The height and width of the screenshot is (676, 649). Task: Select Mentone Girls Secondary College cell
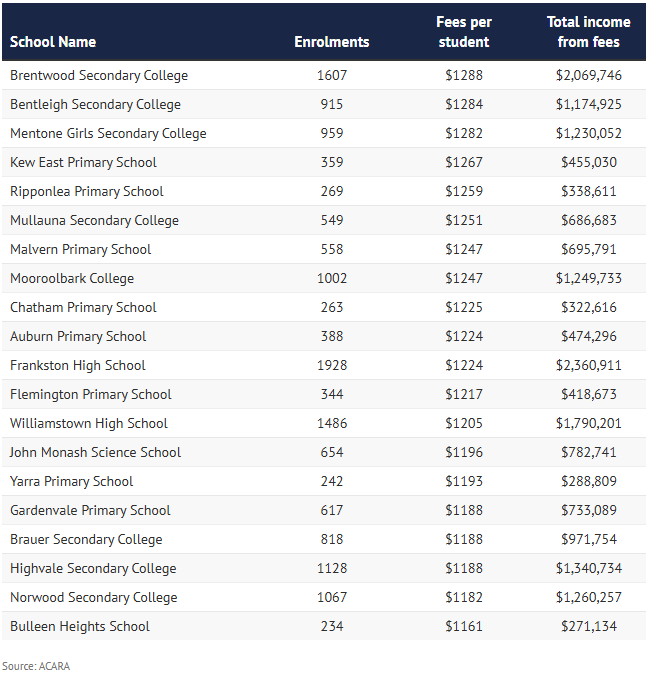click(108, 133)
